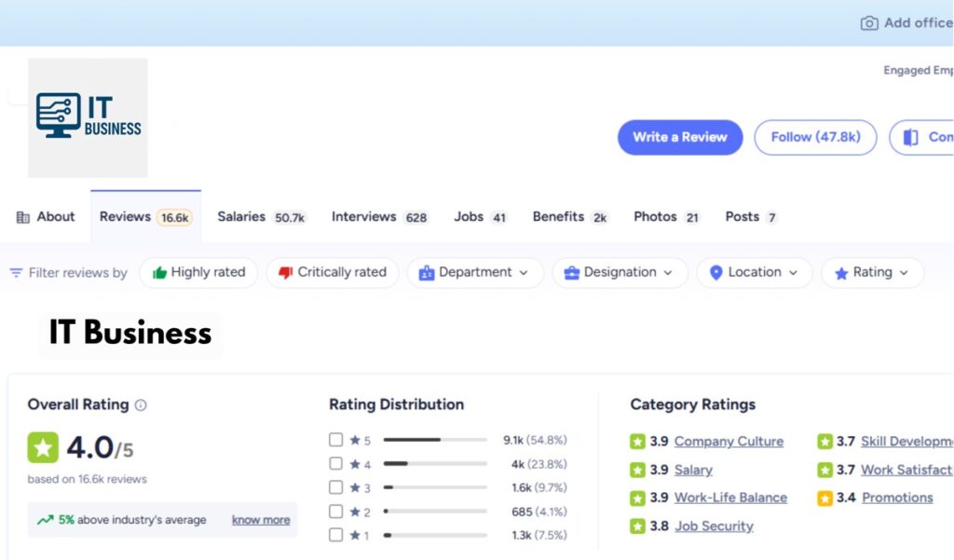This screenshot has height=560, width=954.
Task: Expand the Location filter dropdown
Action: click(x=754, y=273)
